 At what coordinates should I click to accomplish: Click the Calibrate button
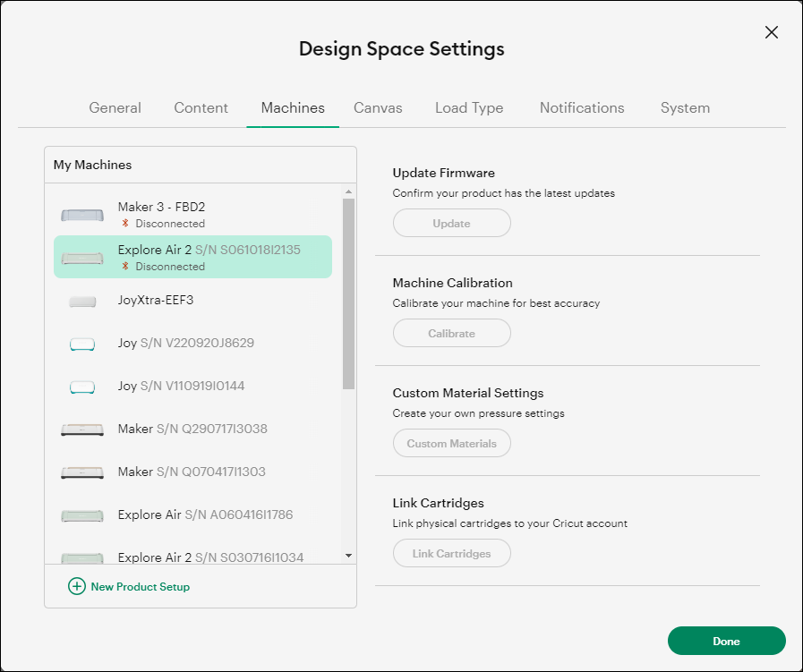coord(451,333)
